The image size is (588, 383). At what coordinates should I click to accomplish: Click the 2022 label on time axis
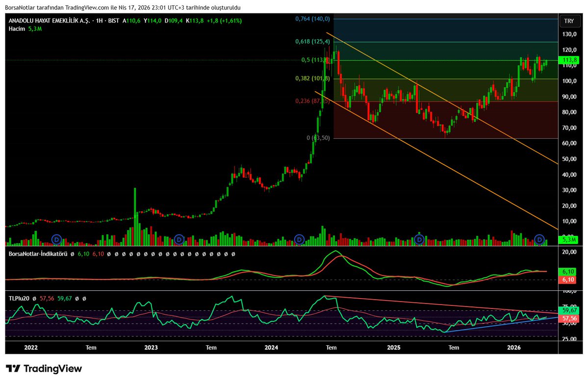pos(31,348)
